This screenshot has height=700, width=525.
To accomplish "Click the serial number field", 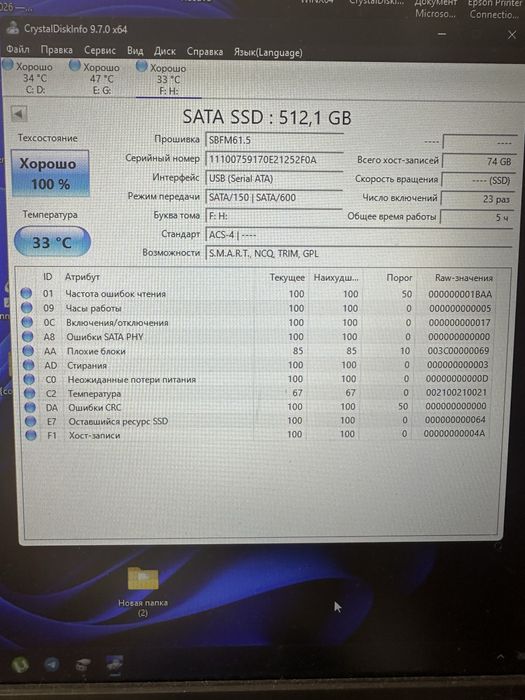I will pos(274,159).
